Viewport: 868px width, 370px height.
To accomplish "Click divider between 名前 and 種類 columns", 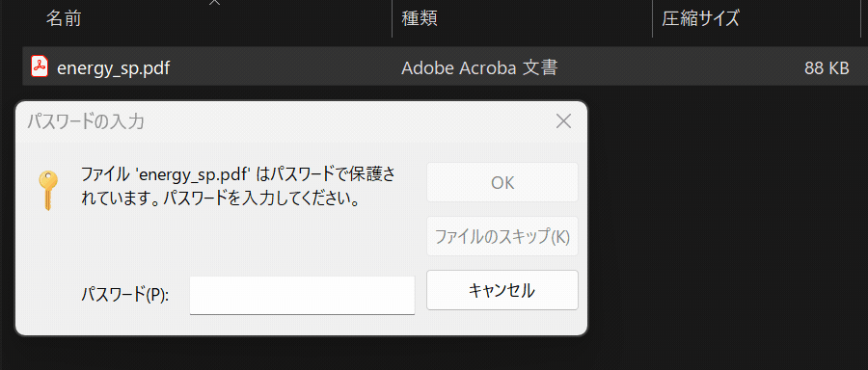I will point(392,18).
